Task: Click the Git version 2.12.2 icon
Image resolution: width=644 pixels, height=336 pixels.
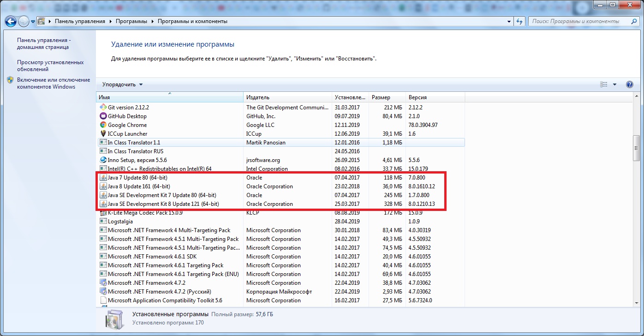Action: 103,107
